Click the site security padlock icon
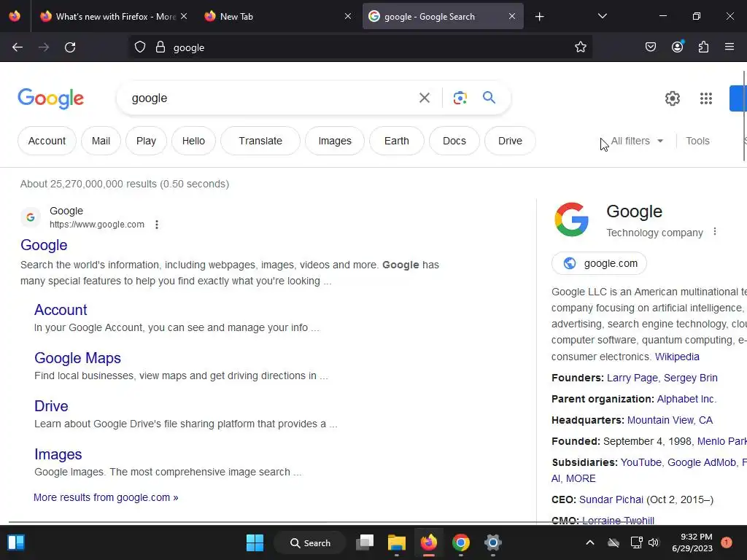The width and height of the screenshot is (747, 560). coord(160,47)
